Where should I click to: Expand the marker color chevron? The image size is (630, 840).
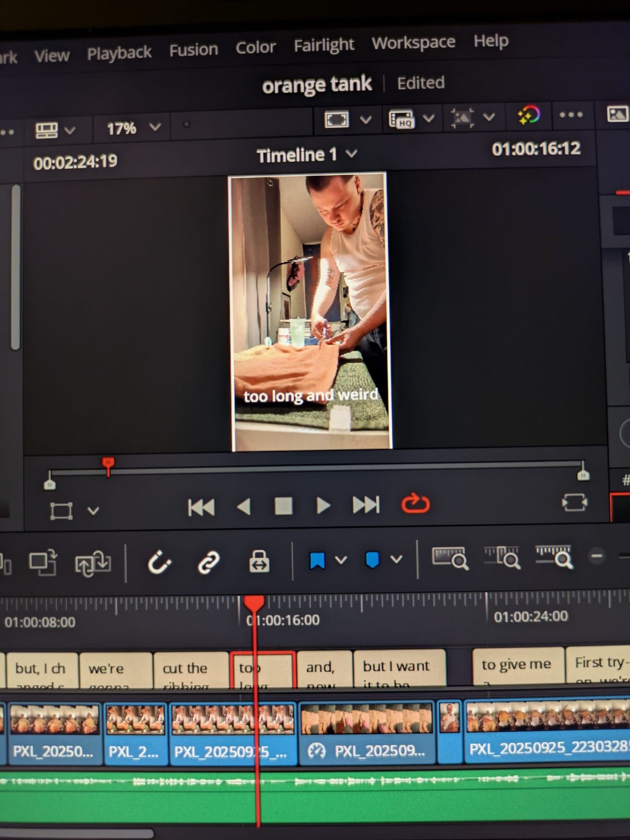[396, 559]
